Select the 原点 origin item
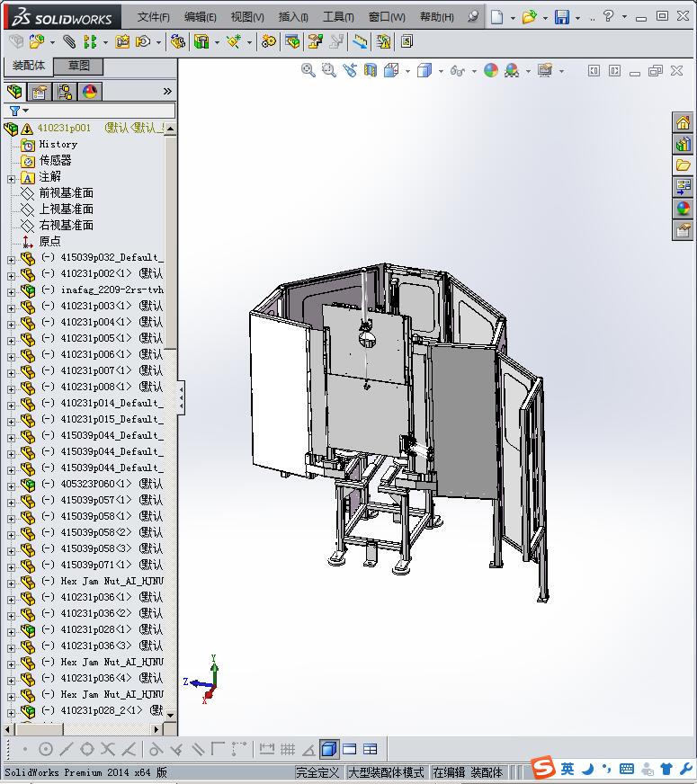Image resolution: width=697 pixels, height=784 pixels. 49,242
